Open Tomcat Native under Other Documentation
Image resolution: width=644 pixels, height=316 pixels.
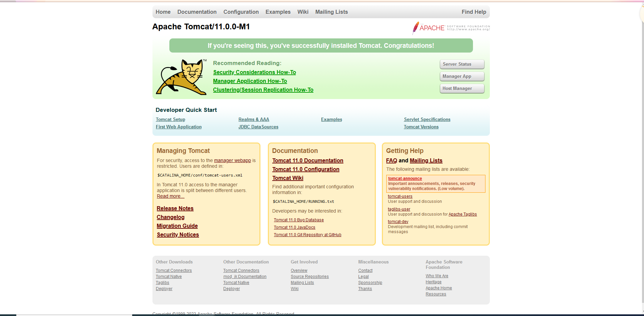(236, 283)
